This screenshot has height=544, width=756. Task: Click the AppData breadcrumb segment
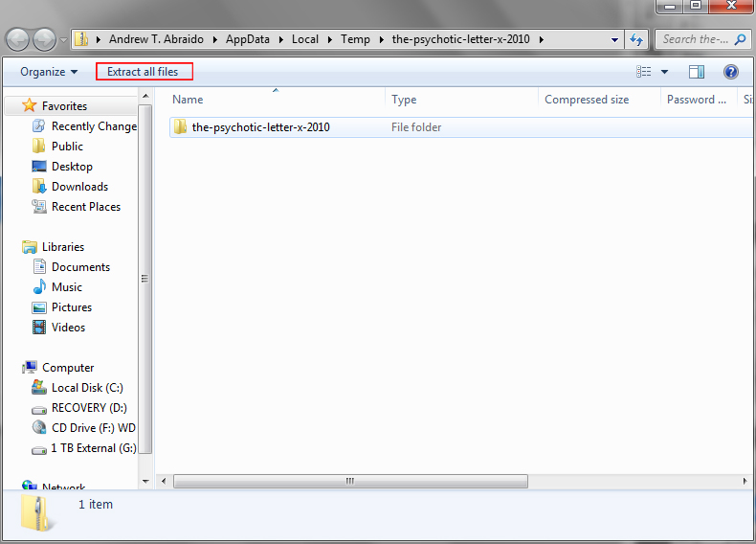click(248, 39)
